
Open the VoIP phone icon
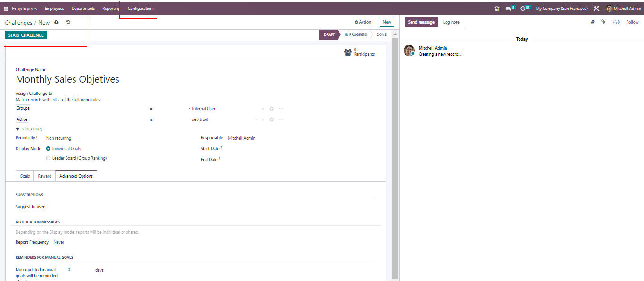(496, 9)
